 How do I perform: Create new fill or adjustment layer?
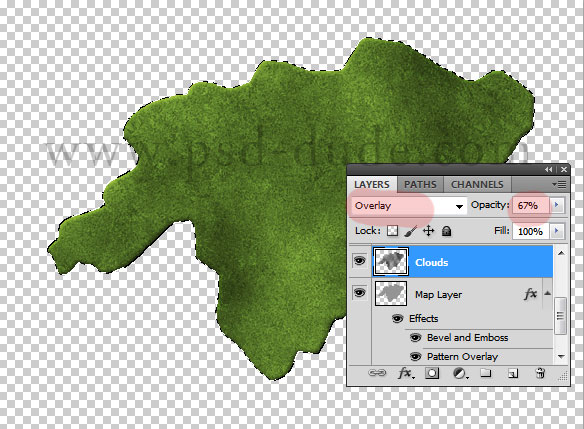coord(460,373)
